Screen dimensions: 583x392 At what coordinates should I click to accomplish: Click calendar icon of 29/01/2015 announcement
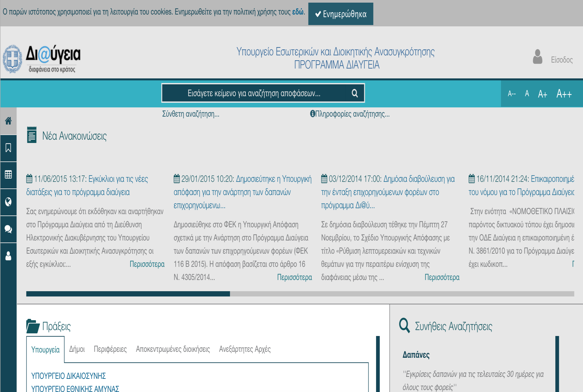[x=177, y=179]
